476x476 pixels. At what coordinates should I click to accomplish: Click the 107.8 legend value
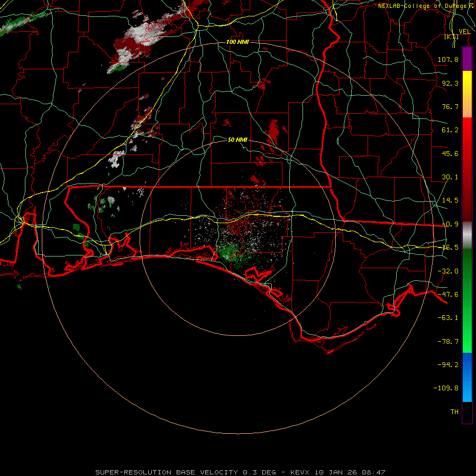[x=448, y=59]
